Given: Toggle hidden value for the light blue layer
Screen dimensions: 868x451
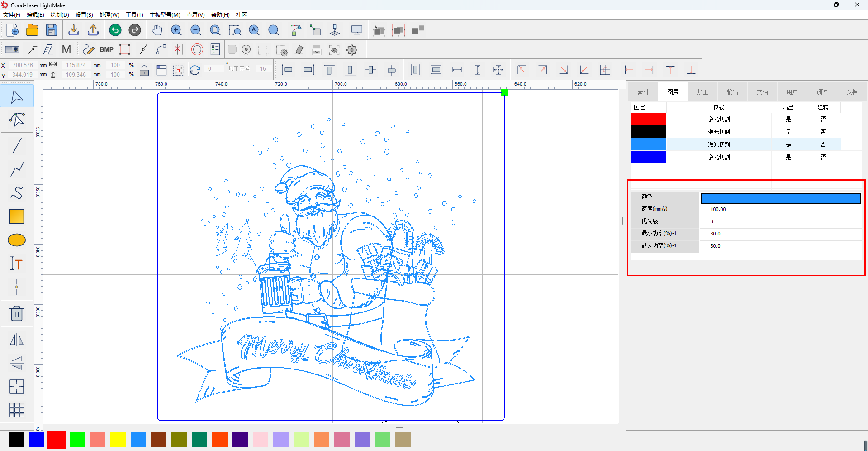Looking at the screenshot, I should coord(823,144).
